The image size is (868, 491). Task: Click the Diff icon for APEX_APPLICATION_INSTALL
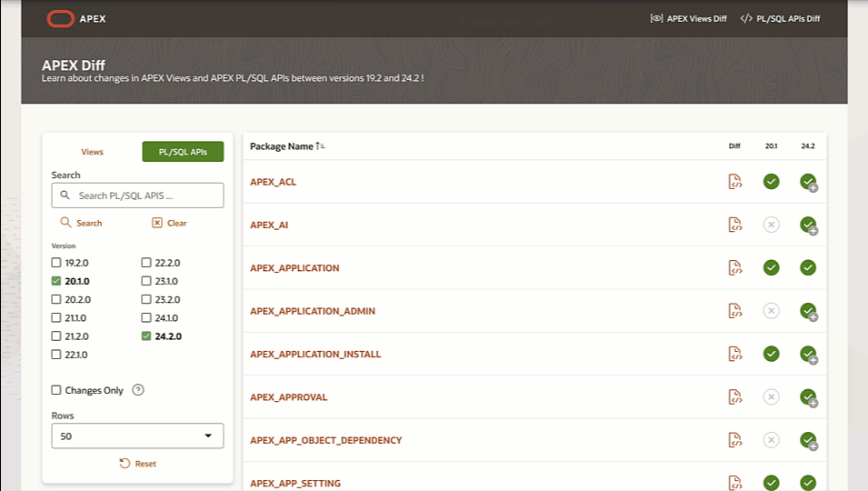[x=734, y=355]
